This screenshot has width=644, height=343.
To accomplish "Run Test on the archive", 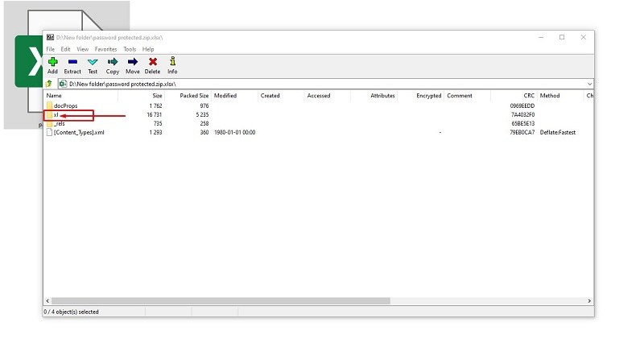I will [93, 64].
